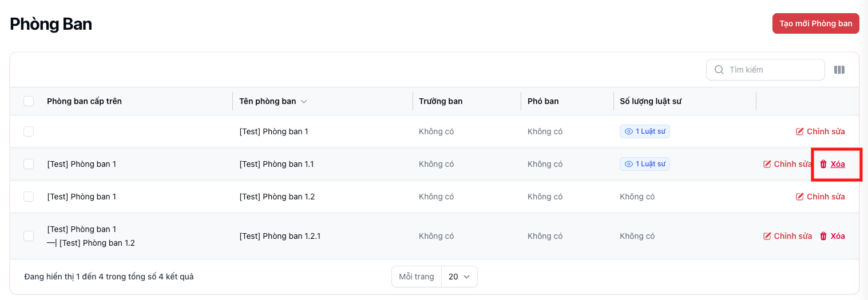Click pencil icon for Phòng ban 1.2
The width and height of the screenshot is (868, 300).
(800, 197)
